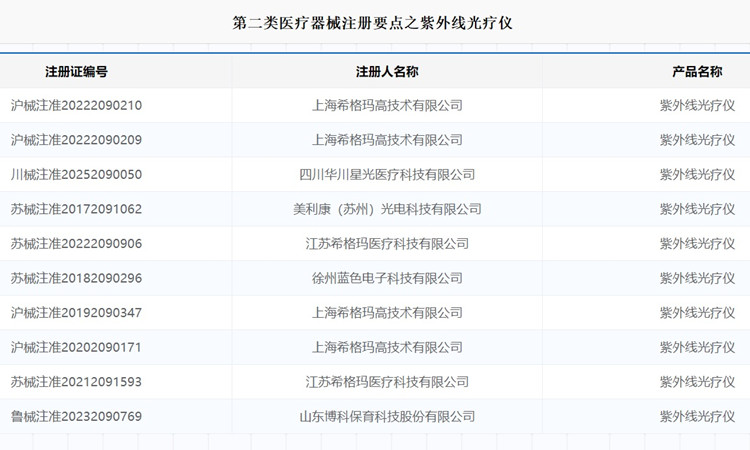Image resolution: width=750 pixels, height=450 pixels.
Task: Click 紫外线光疗仪 in row 苏械注准20172091062
Action: coord(697,209)
